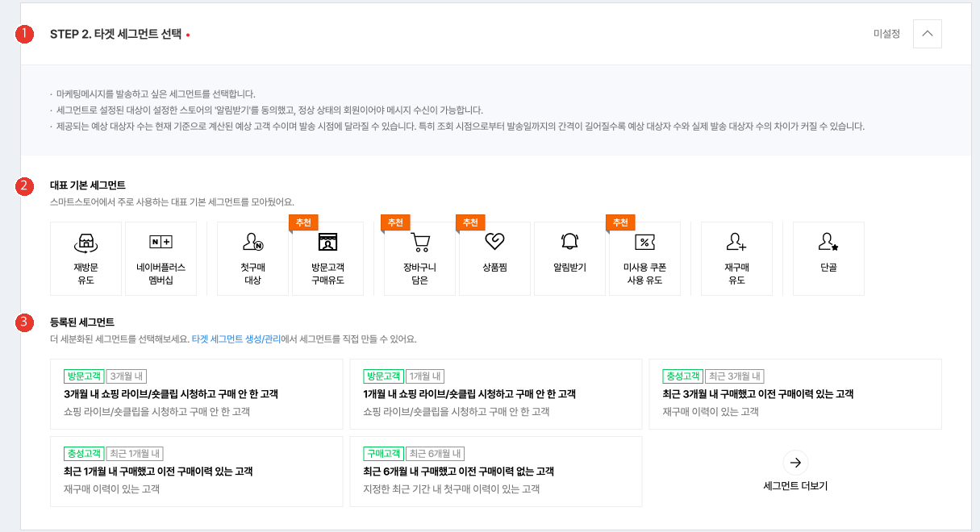This screenshot has height=532, width=980.
Task: Select card 최근 3개월 내 구매했고 이전 구매이력 있는 고객
Action: pos(795,394)
